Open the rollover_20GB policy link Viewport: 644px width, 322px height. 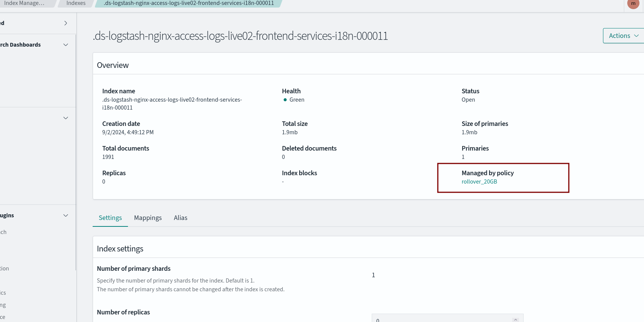479,182
